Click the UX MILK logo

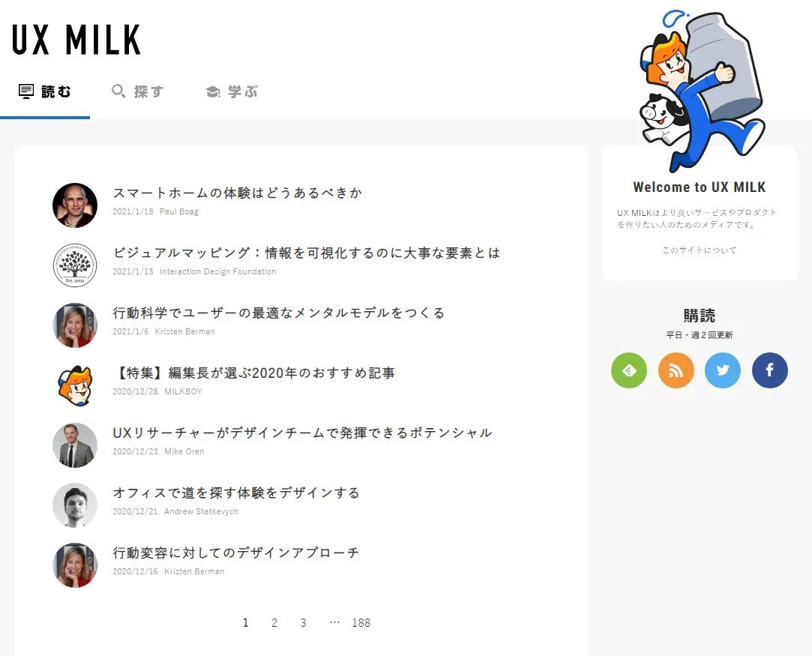click(x=76, y=39)
